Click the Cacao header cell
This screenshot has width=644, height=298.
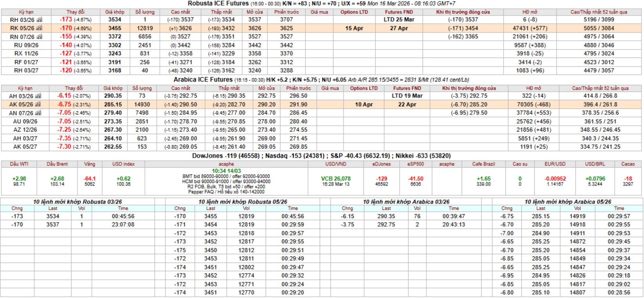point(628,164)
